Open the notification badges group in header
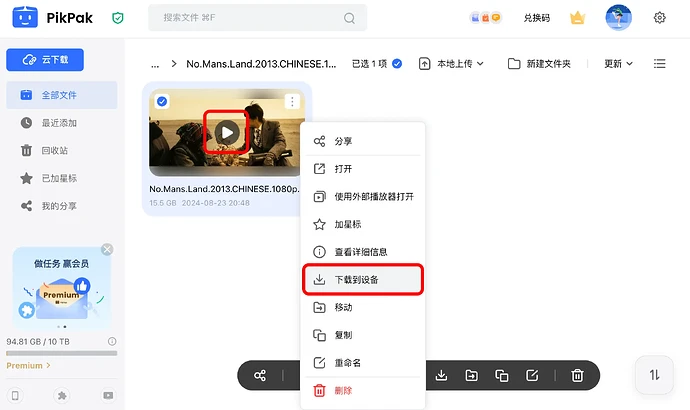Viewport: 690px width, 410px height. click(485, 18)
